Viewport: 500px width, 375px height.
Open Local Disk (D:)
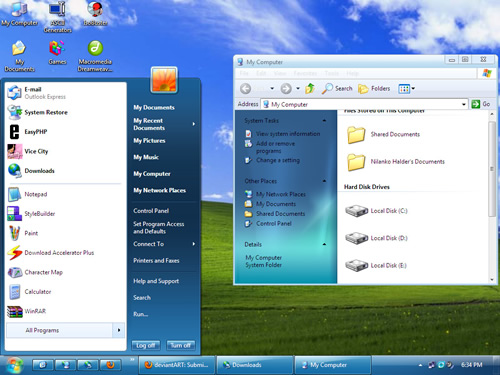(377, 238)
